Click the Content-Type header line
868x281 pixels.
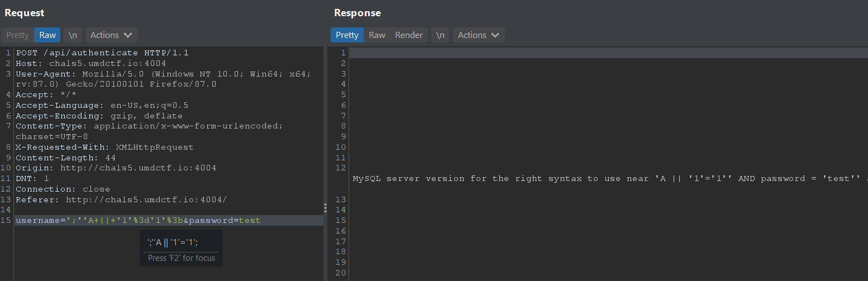149,131
